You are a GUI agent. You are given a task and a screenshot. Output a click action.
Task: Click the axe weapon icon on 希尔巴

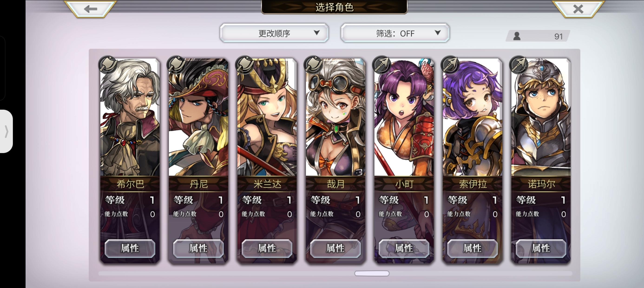click(108, 65)
